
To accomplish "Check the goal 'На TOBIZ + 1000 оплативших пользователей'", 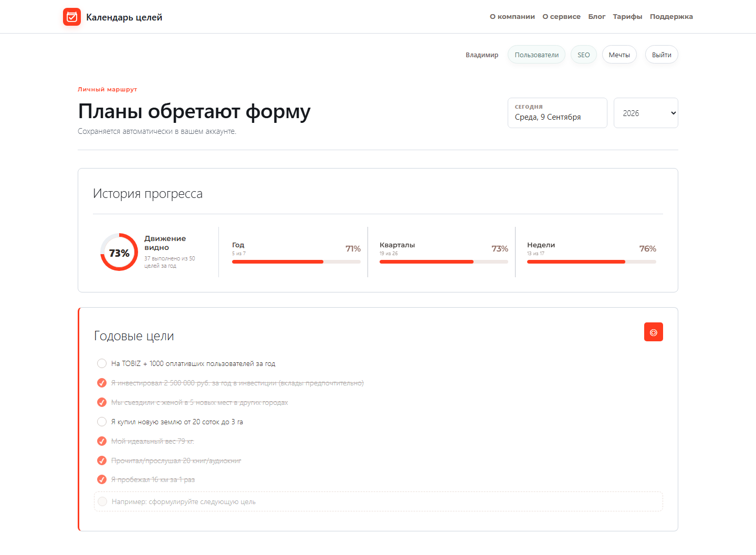I will point(102,363).
